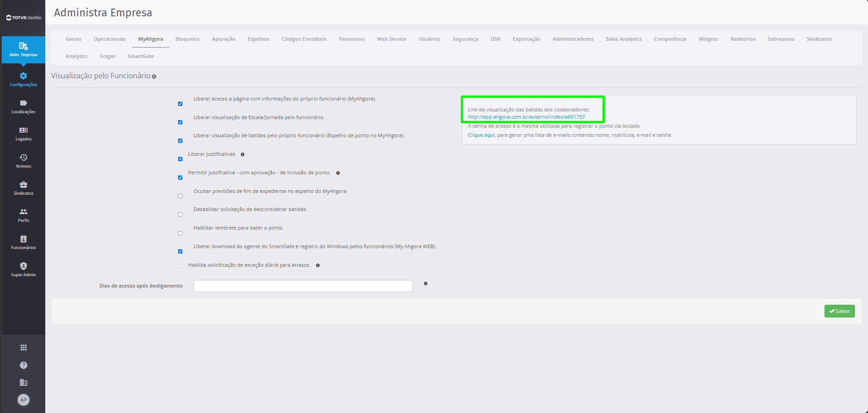The width and height of the screenshot is (868, 413).
Task: Open the DSR tab
Action: tap(496, 39)
